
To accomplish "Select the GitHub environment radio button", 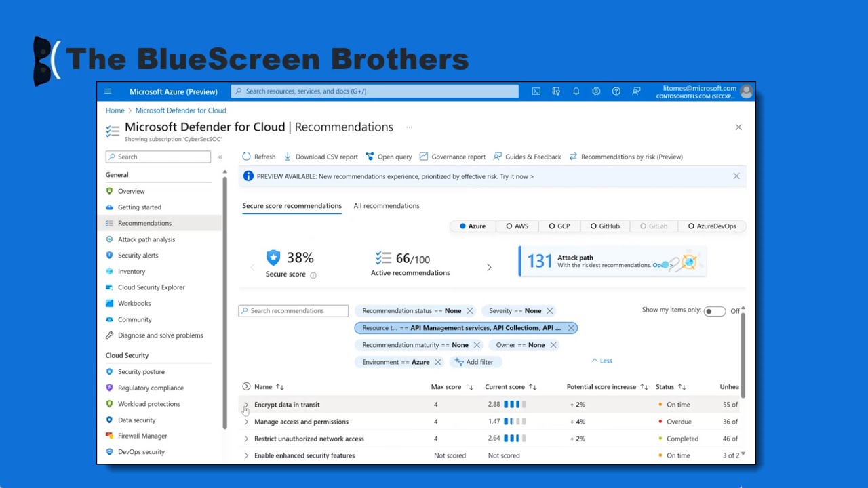I will point(593,226).
